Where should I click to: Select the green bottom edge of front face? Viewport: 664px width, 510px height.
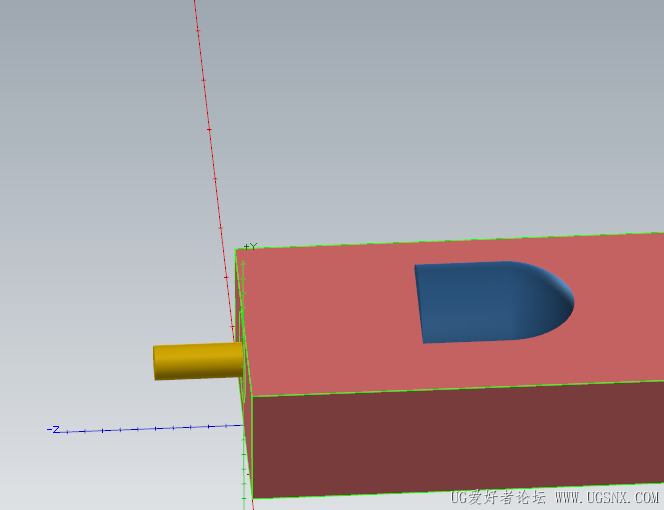tap(457, 491)
